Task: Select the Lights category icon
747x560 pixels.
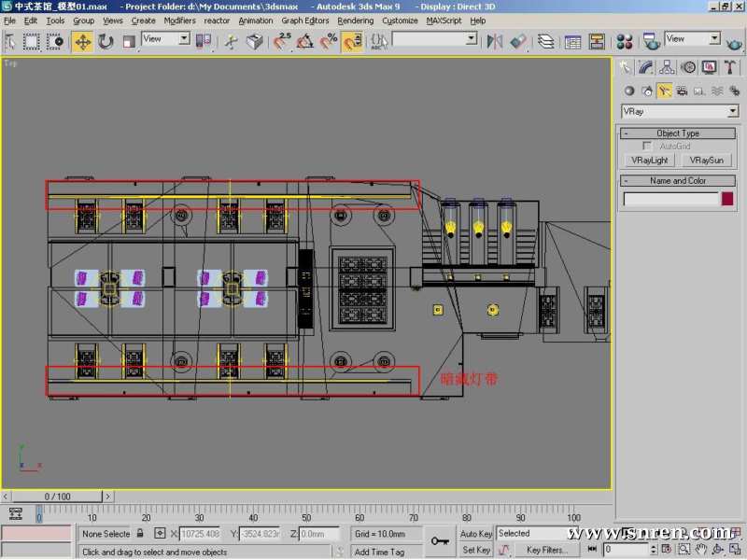Action: coord(664,91)
